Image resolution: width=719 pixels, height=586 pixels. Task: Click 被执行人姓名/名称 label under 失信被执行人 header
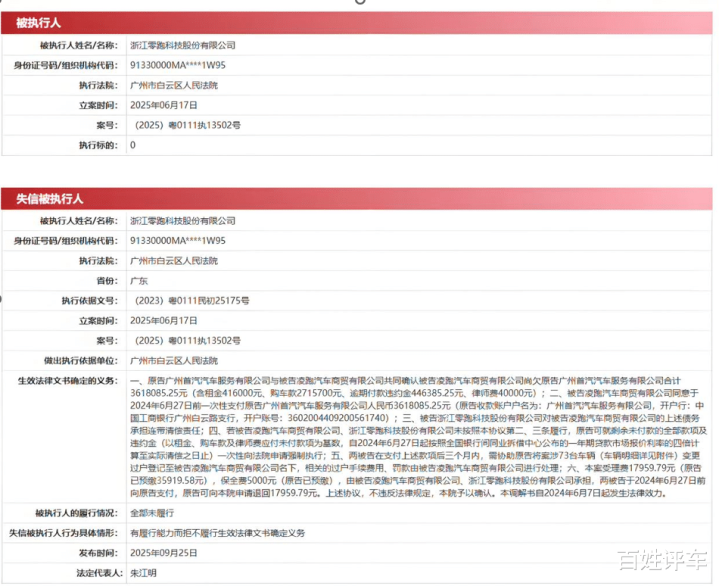[79, 221]
